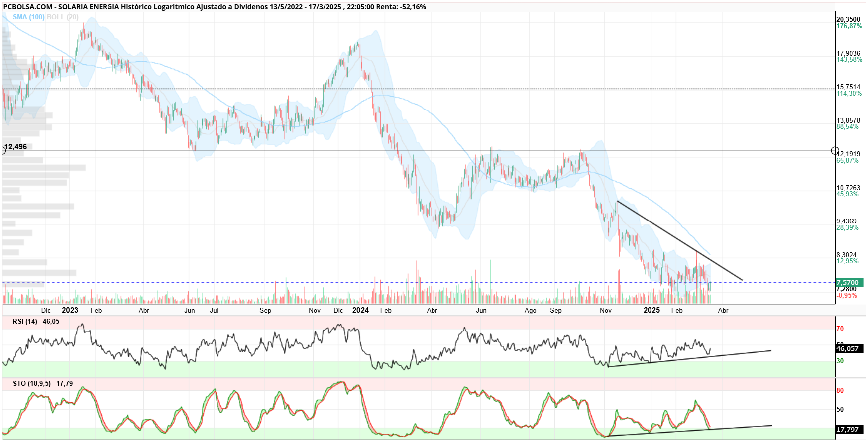Click the RSI 30 oversold level label

coord(840,361)
